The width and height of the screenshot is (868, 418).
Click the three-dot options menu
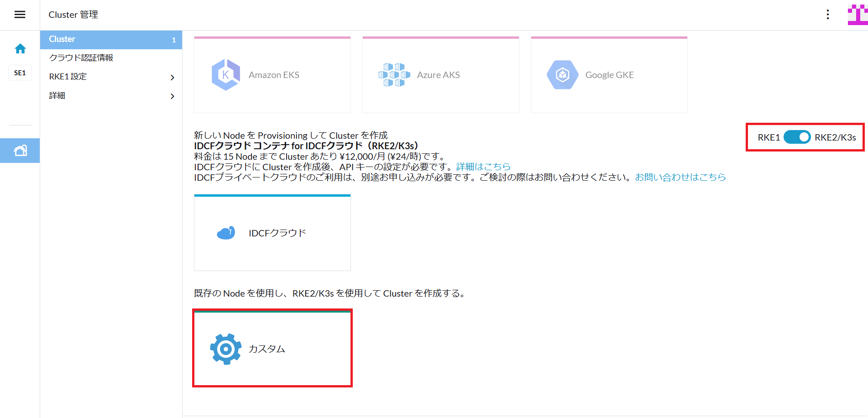tap(827, 15)
